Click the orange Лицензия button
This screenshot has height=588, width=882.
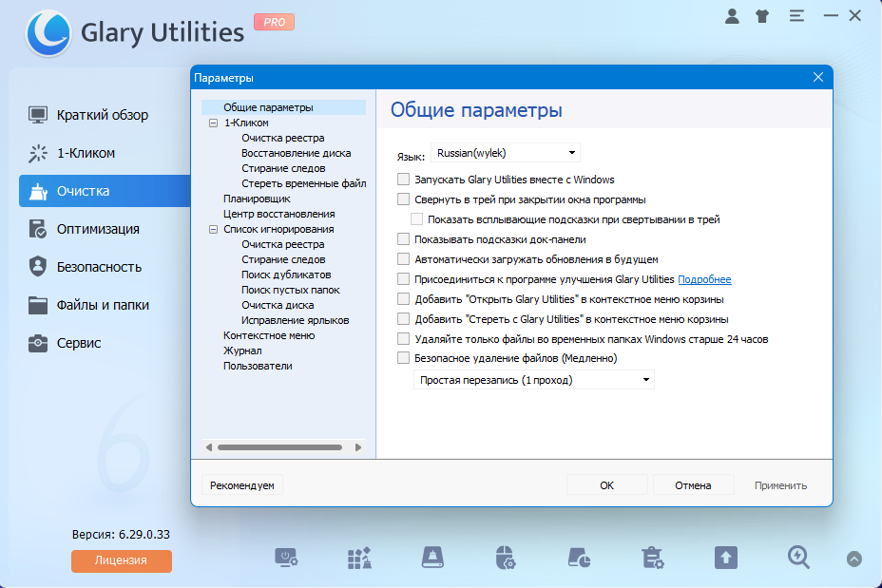121,560
